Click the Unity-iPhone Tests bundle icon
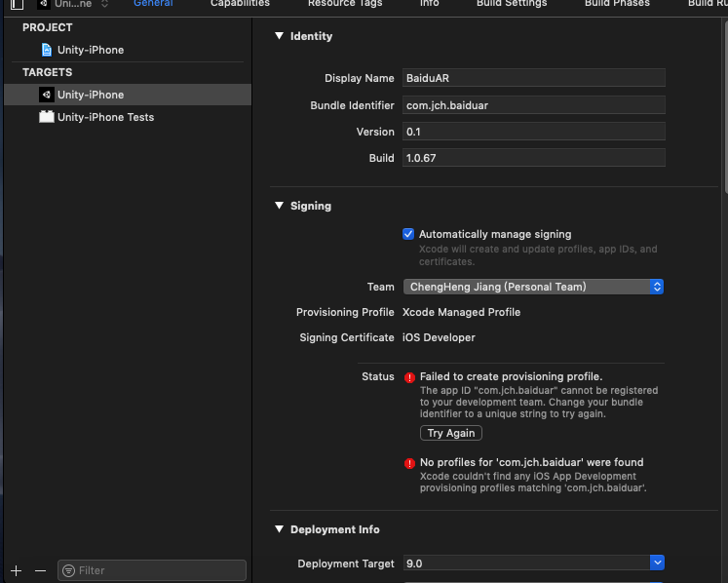The width and height of the screenshot is (728, 583). (x=47, y=117)
